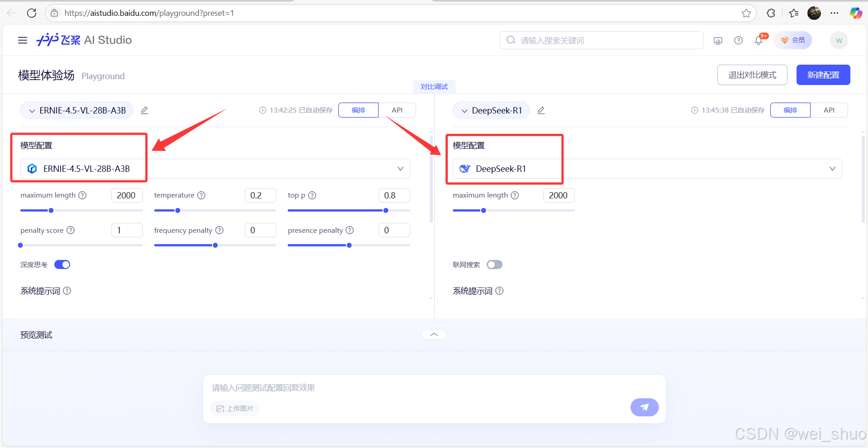Screen dimensions: 868x448
Task: Expand DeepSeek-R1 model selector dropdown
Action: point(647,169)
